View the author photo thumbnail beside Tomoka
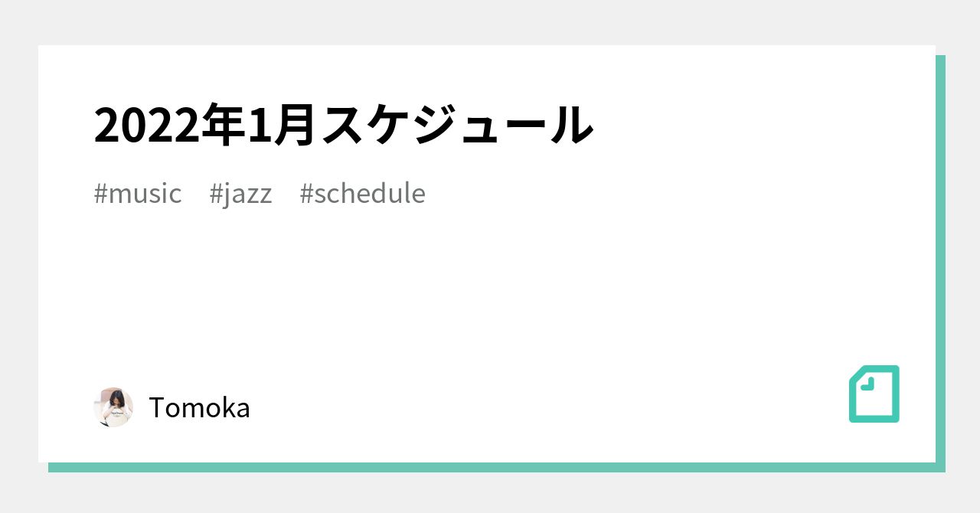Viewport: 980px width, 513px height. point(113,407)
